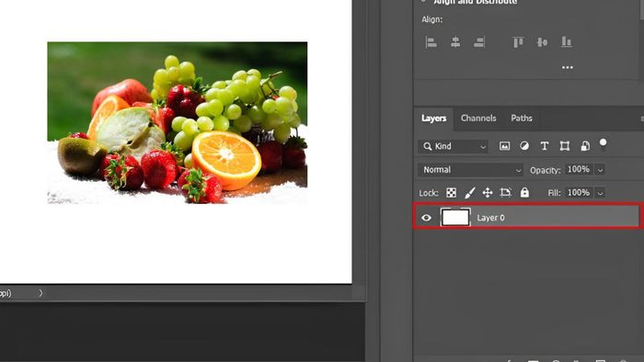Viewport: 644px width, 362px height.
Task: Click the Opacity label
Action: coord(545,170)
